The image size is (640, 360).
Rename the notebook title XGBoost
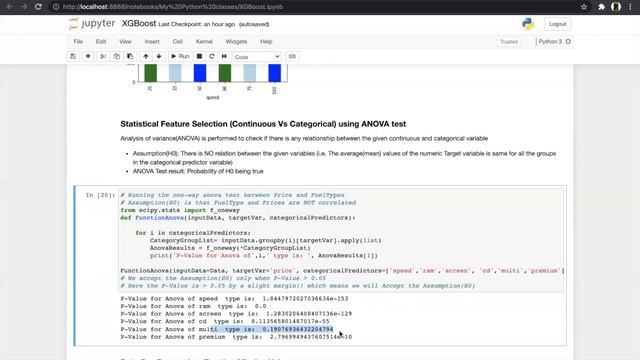[x=139, y=24]
